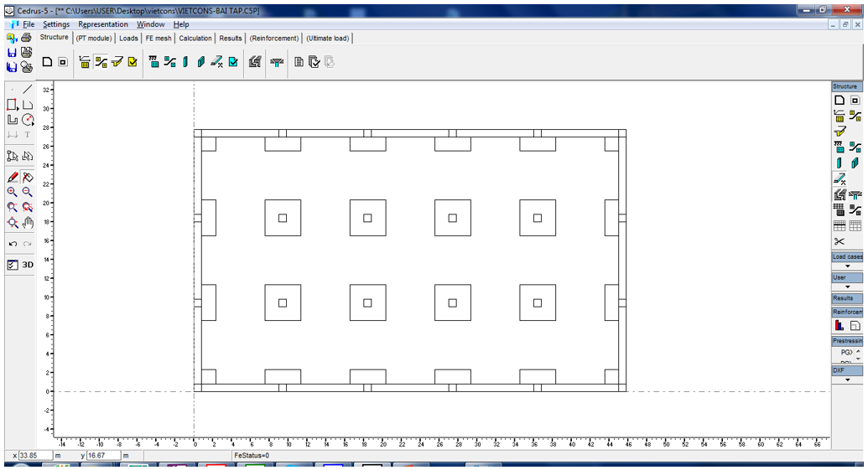Image resolution: width=868 pixels, height=470 pixels.
Task: Expand the User section arrow
Action: tap(847, 287)
